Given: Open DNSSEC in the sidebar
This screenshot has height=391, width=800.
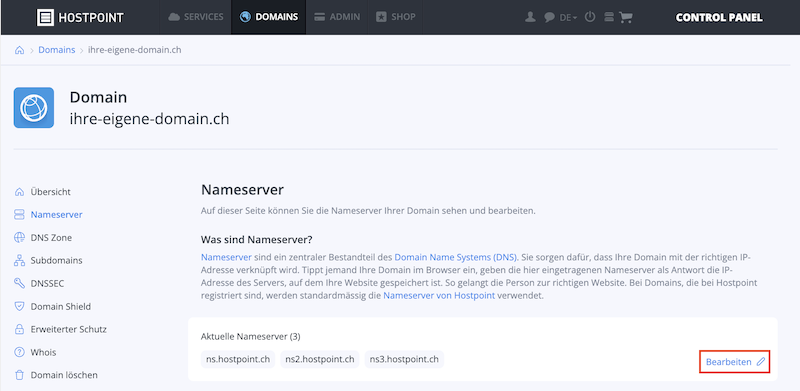Looking at the screenshot, I should coord(47,283).
